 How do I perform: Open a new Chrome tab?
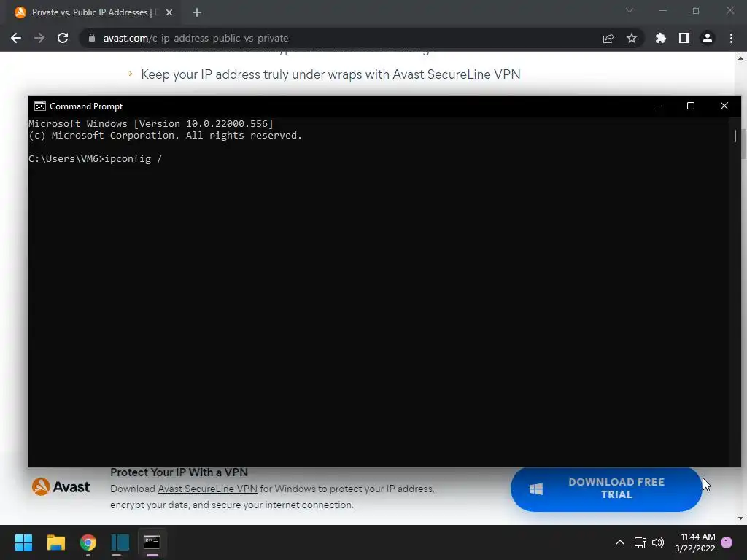(x=197, y=12)
